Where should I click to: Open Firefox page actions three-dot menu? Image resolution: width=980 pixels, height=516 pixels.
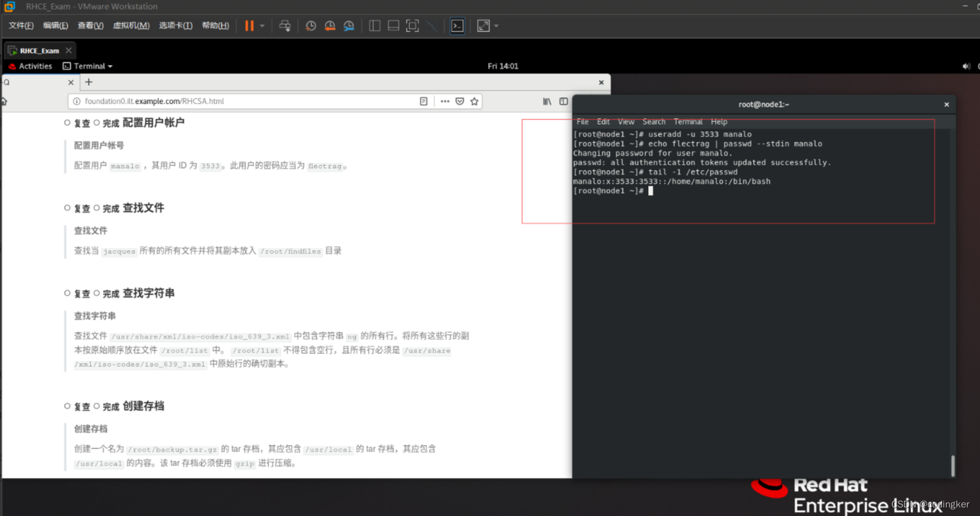[x=445, y=101]
